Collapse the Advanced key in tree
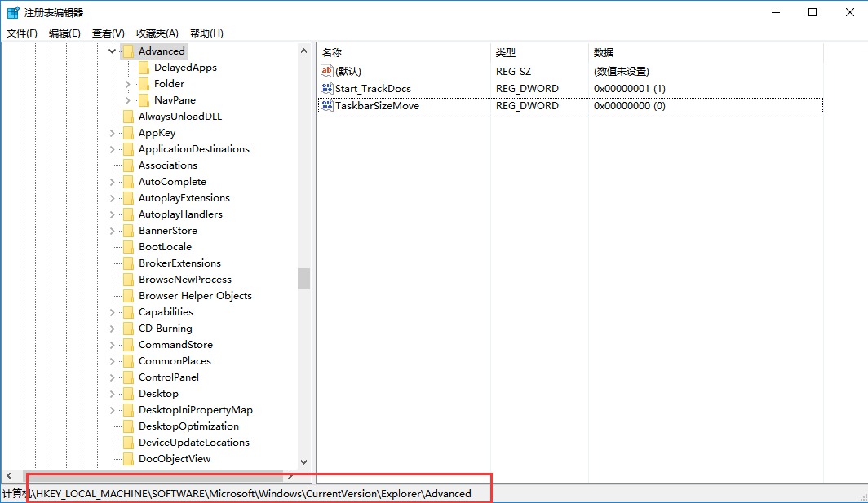868x503 pixels. [112, 51]
